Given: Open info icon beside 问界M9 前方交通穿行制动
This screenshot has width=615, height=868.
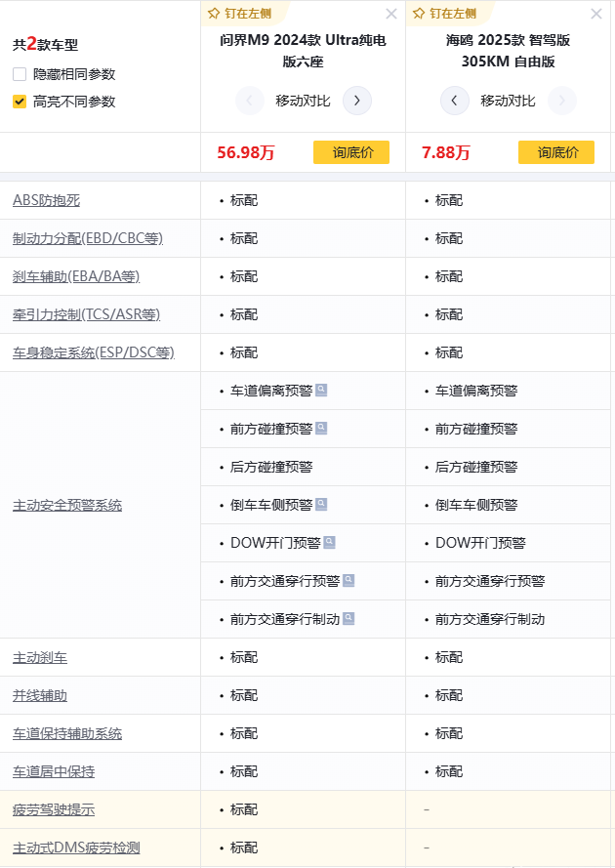Looking at the screenshot, I should 348,618.
